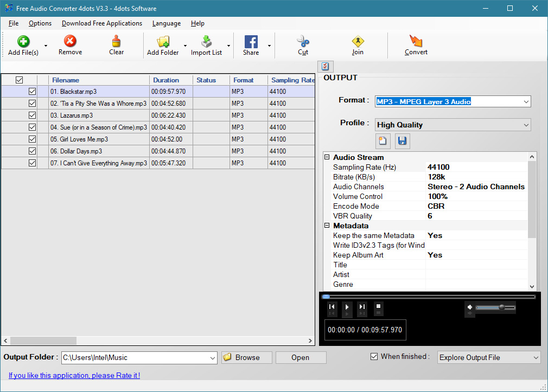Toggle the select-all checkbox in table header

coord(19,80)
